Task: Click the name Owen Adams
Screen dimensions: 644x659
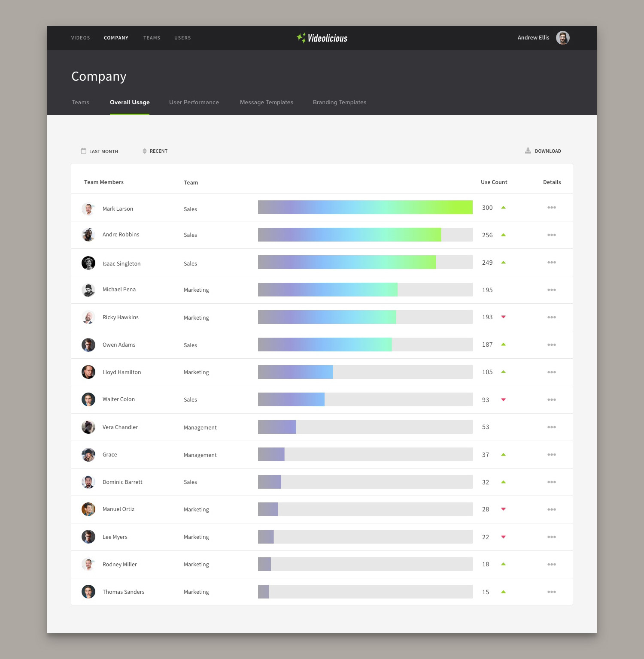Action: [119, 345]
